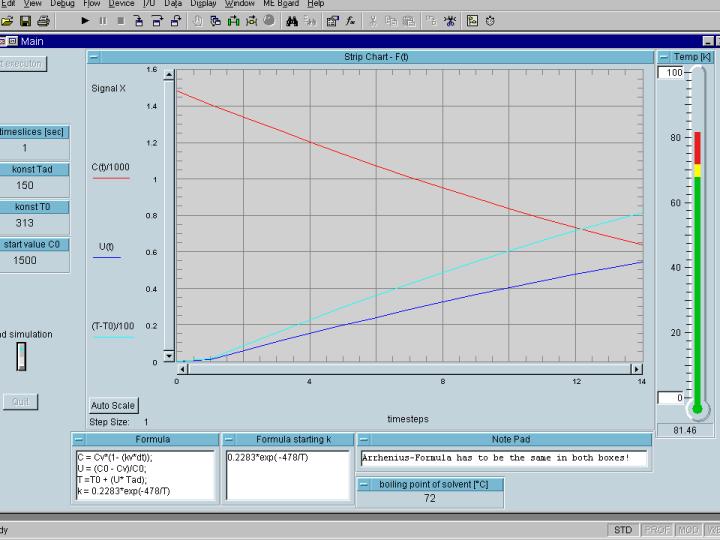Click the Note Pad text field
This screenshot has width=720, height=540.
[x=503, y=458]
